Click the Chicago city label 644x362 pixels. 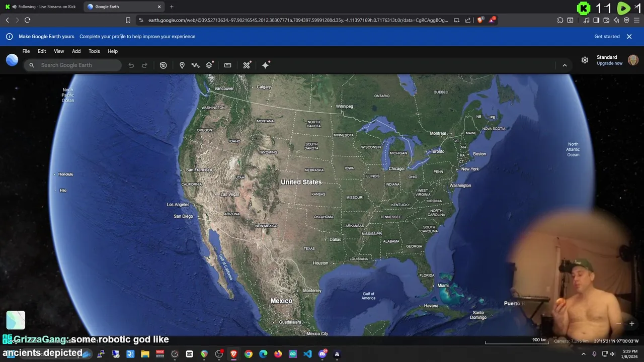pyautogui.click(x=396, y=169)
